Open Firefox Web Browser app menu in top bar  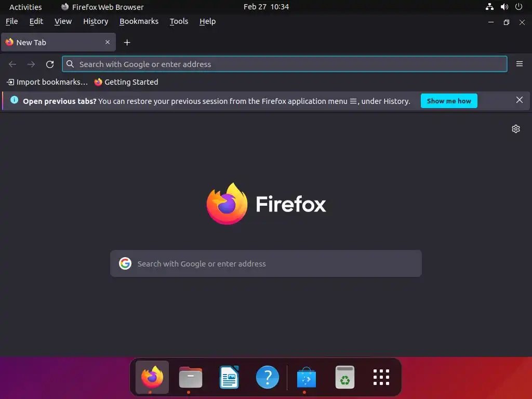tap(102, 7)
